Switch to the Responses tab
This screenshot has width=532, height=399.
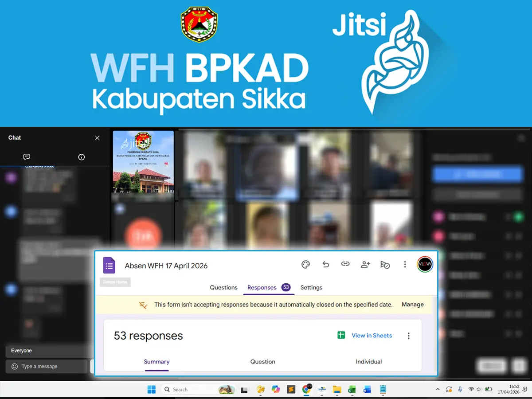[x=269, y=288]
